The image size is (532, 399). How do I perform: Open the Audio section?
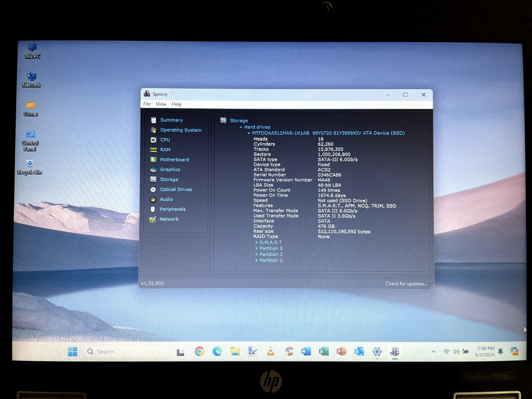166,199
